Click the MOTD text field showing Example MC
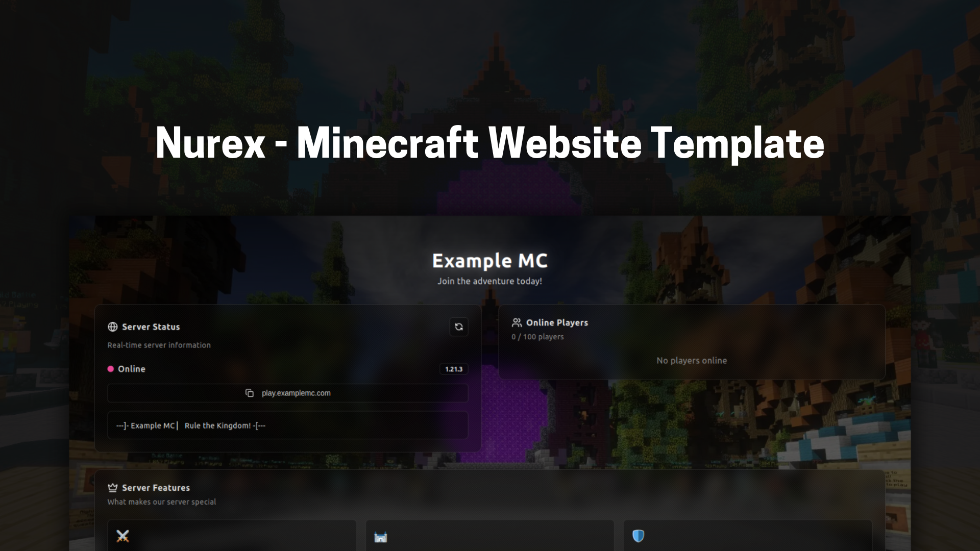Image resolution: width=980 pixels, height=551 pixels. 287,425
